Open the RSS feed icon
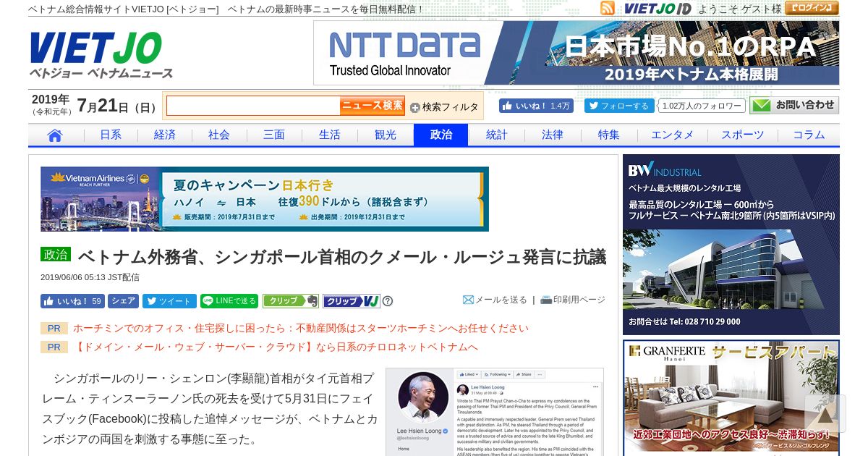Screen dimensions: 868x456 tap(608, 9)
